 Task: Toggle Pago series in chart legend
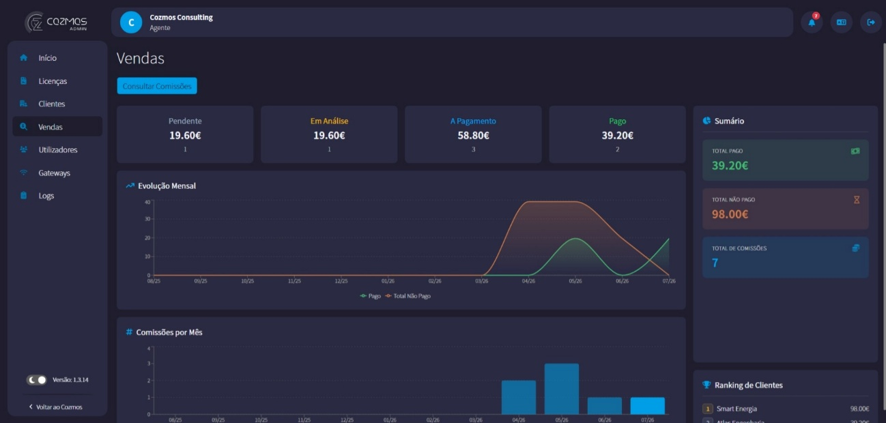point(371,296)
